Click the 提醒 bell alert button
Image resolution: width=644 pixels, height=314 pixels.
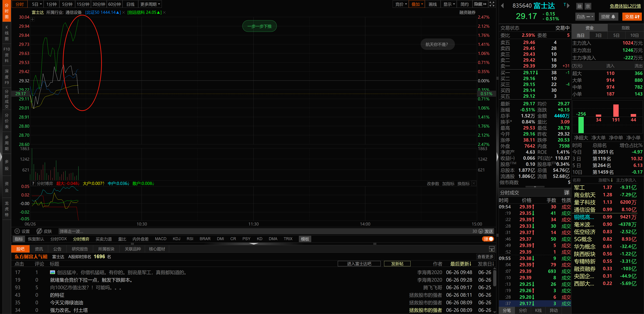coord(608,17)
